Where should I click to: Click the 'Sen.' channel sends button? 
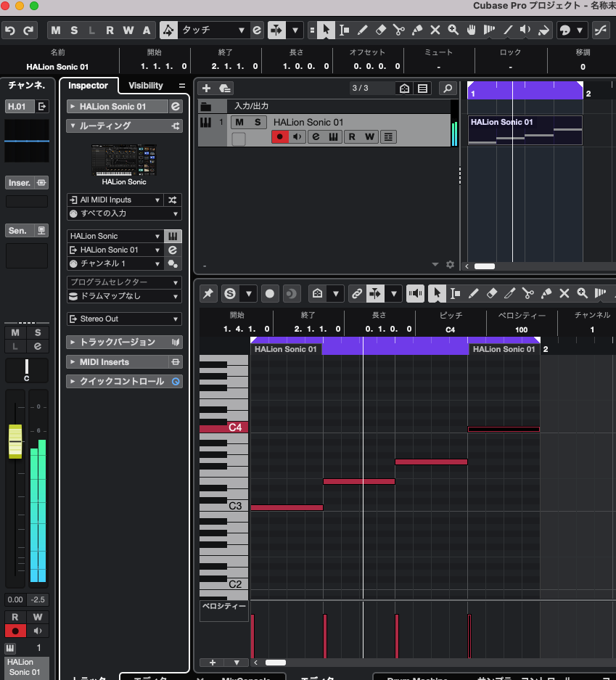[x=26, y=230]
